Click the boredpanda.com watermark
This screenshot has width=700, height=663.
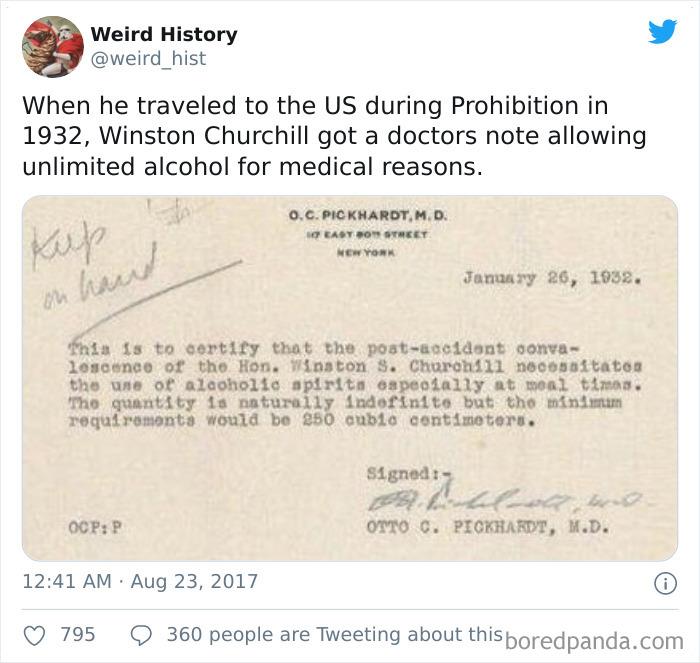point(594,642)
